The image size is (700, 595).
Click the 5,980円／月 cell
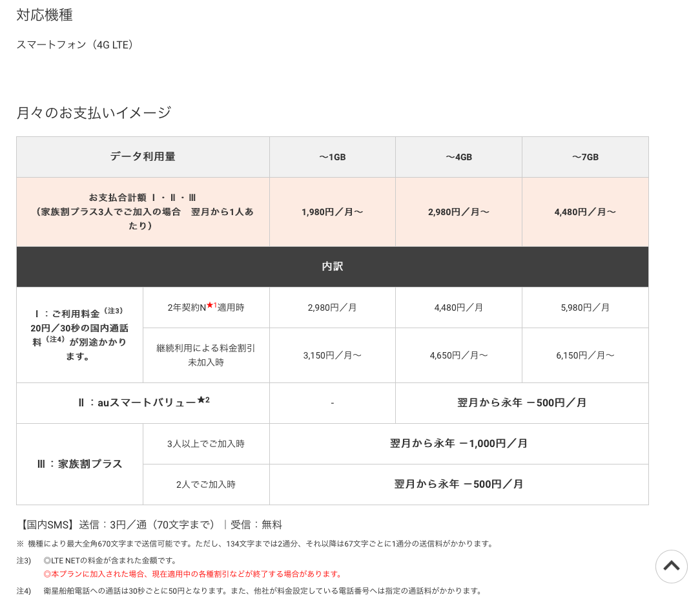(x=585, y=308)
